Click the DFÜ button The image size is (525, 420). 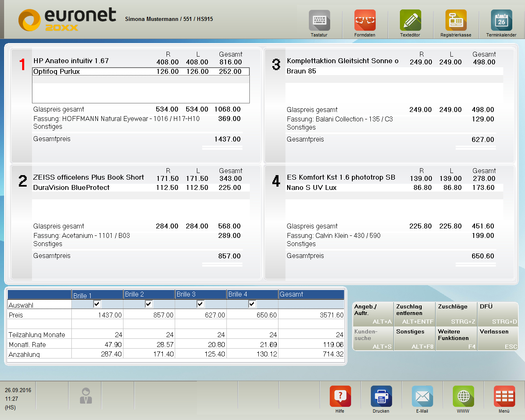click(x=498, y=314)
